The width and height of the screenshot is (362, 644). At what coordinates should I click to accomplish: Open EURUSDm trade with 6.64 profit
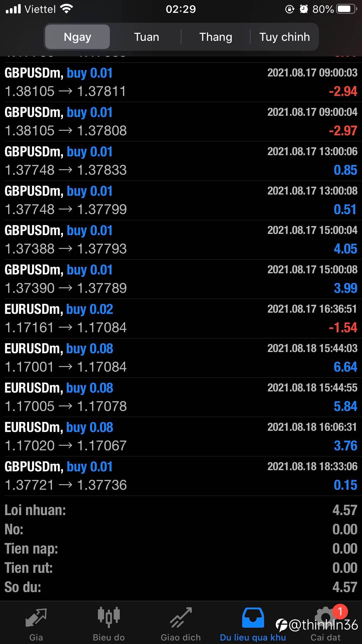181,358
